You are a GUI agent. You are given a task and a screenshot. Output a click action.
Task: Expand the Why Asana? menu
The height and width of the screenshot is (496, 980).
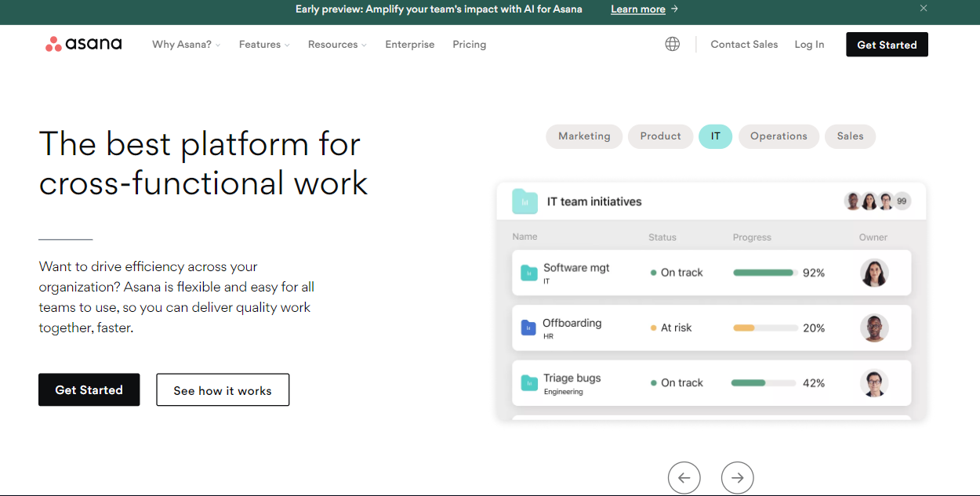pos(186,45)
